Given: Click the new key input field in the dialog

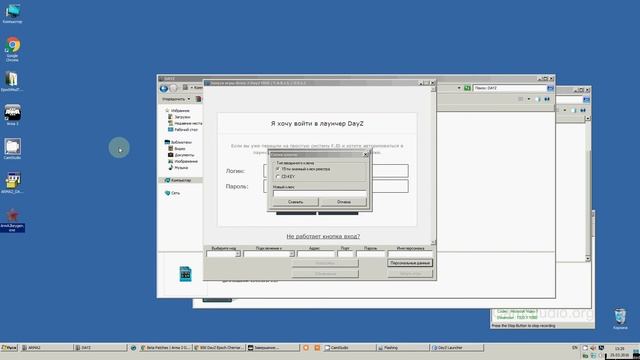Looking at the screenshot, I should 320,193.
